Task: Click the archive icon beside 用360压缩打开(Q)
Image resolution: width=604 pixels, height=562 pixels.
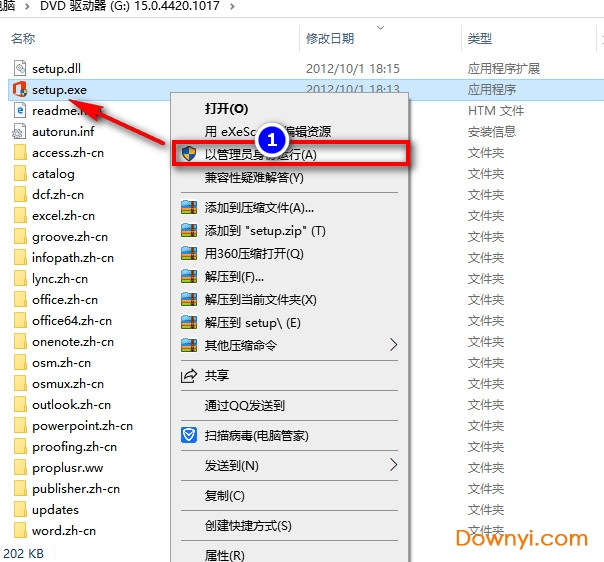Action: click(x=187, y=254)
